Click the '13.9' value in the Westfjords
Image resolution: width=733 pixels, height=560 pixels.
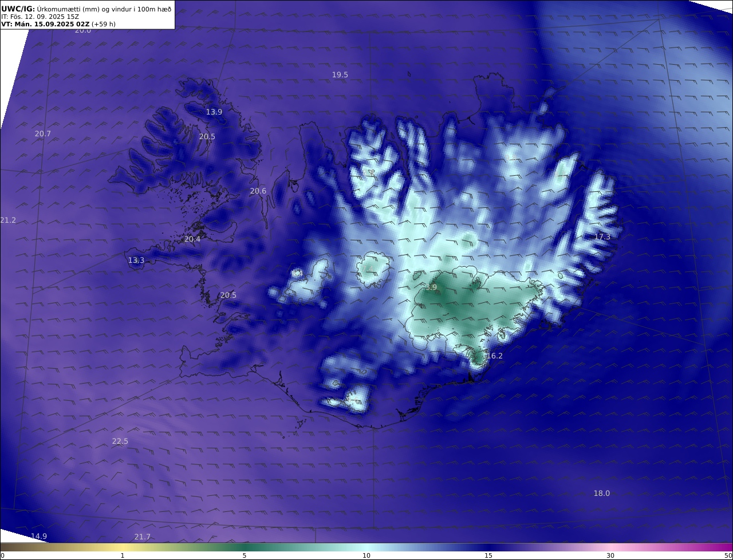click(x=214, y=112)
